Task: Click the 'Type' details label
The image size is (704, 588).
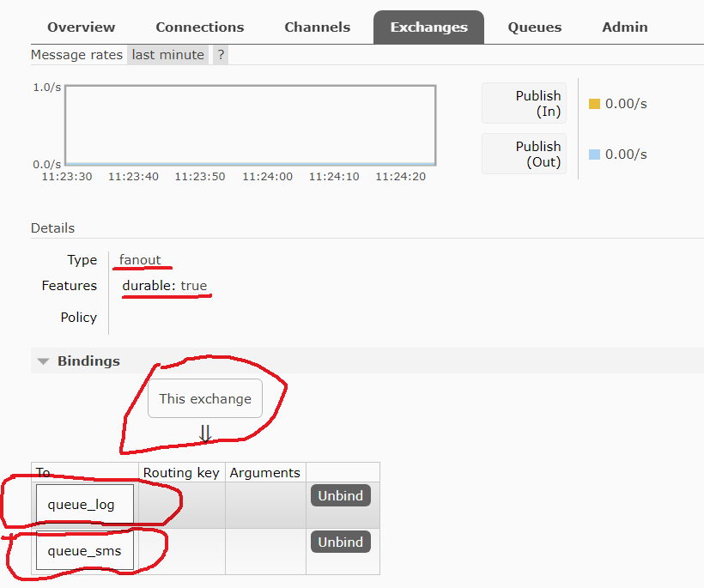Action: click(x=82, y=260)
